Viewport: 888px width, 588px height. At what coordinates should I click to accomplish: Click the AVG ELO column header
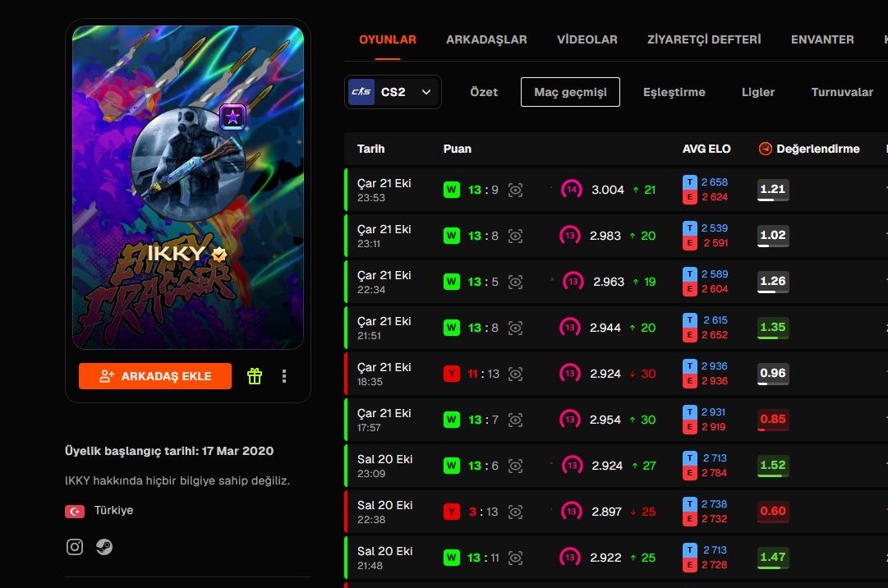706,149
